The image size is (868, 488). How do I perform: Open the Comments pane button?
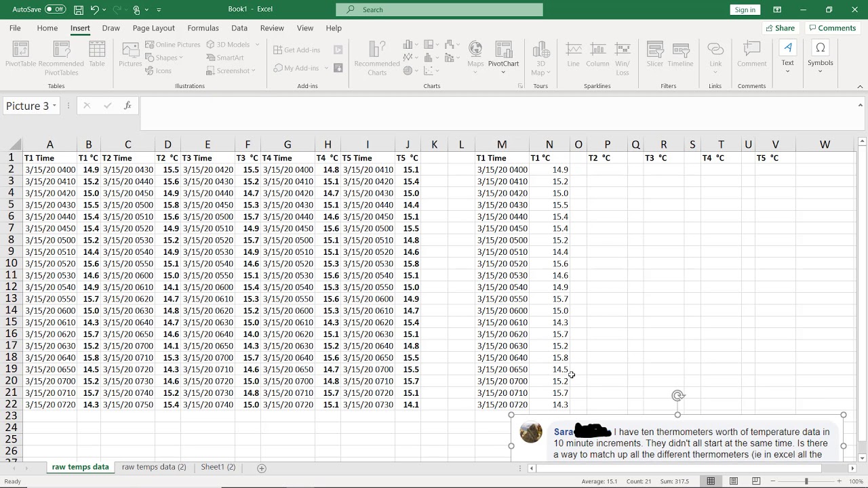(832, 28)
